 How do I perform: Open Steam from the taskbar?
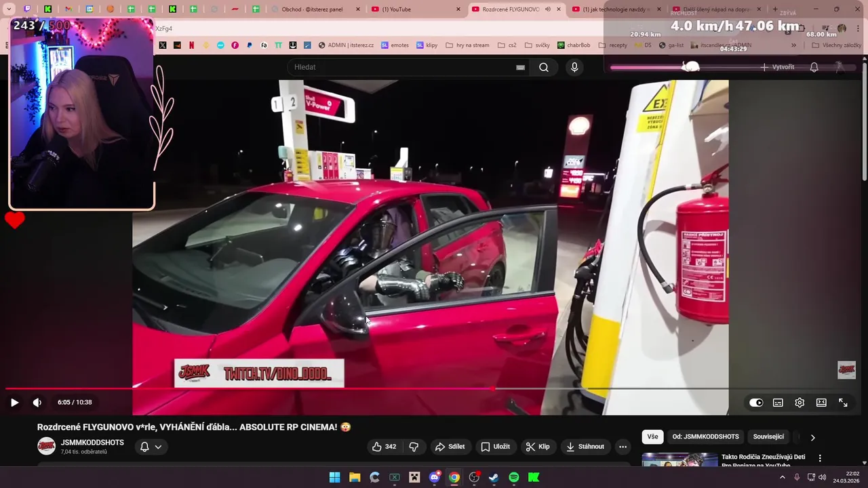point(494,477)
